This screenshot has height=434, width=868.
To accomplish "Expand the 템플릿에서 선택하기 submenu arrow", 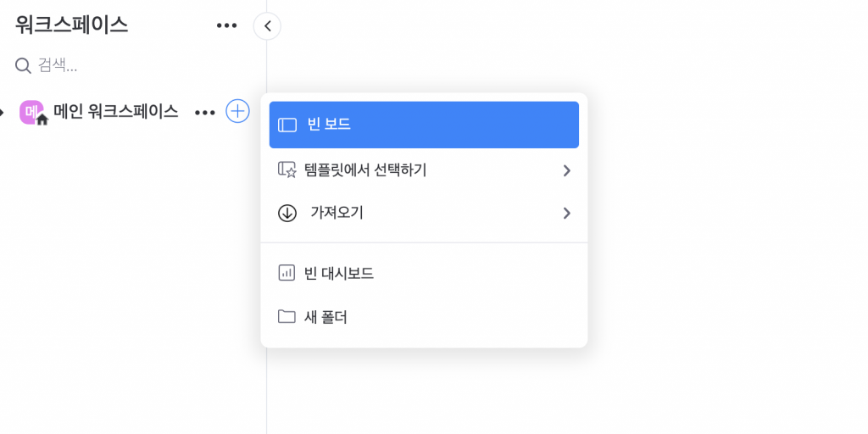I will click(566, 170).
